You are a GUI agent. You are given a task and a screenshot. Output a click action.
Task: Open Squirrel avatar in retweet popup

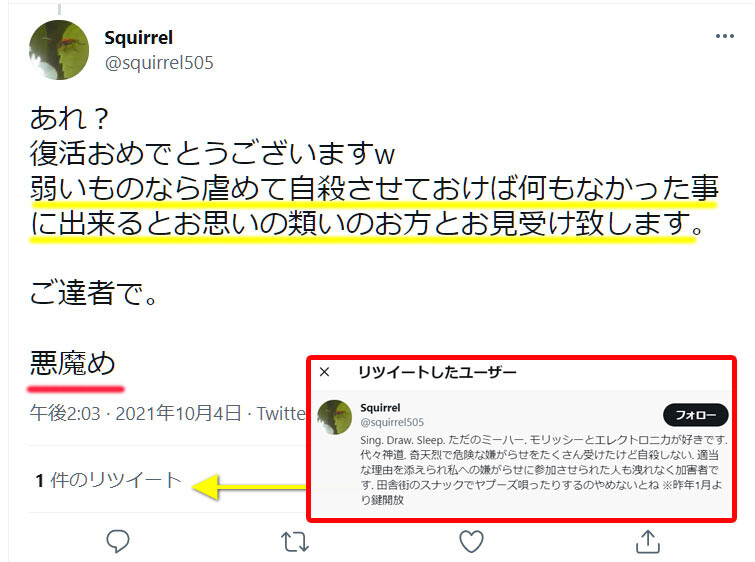tap(335, 417)
